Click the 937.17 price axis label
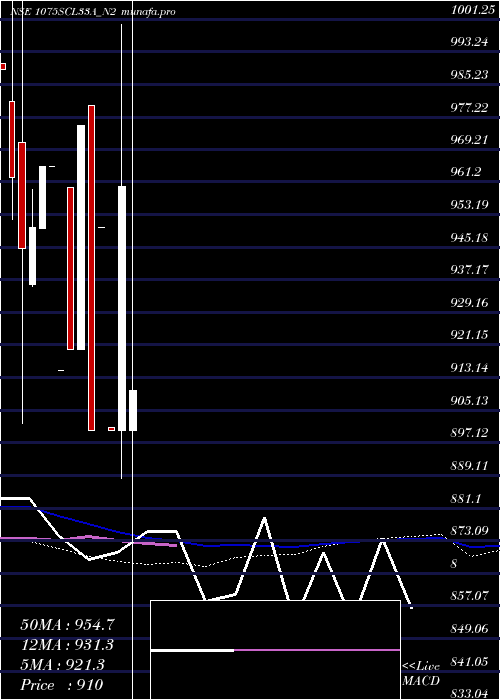500x700 pixels. [469, 270]
